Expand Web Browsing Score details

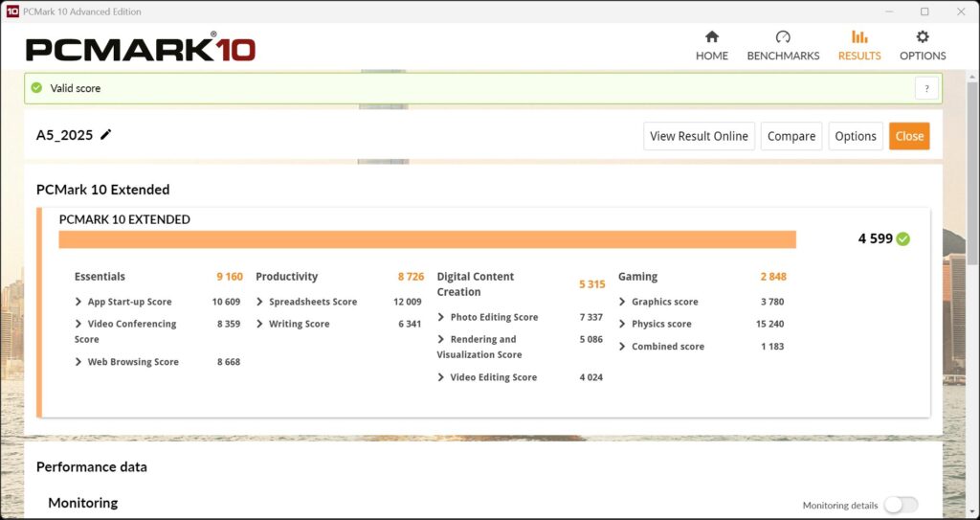(x=78, y=362)
